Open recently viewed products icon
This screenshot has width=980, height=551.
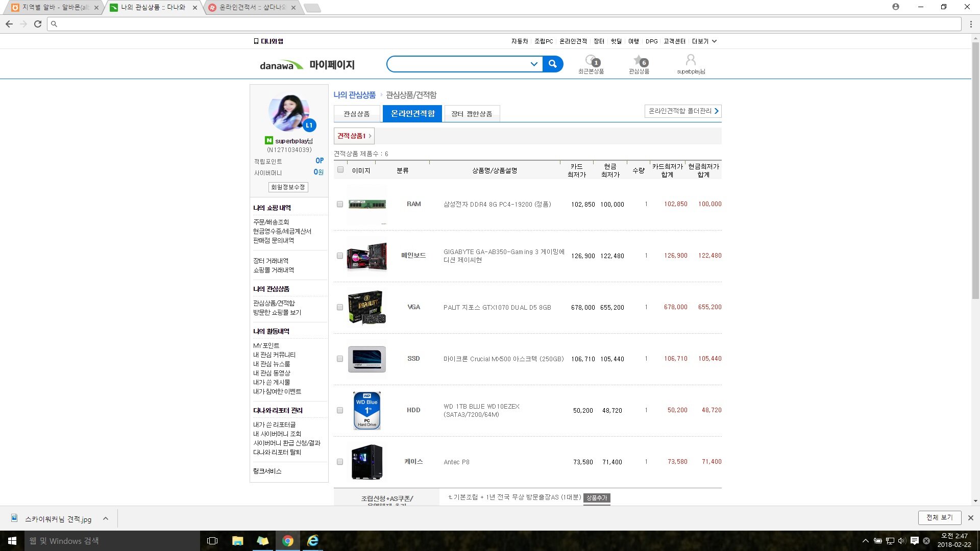[x=591, y=64]
